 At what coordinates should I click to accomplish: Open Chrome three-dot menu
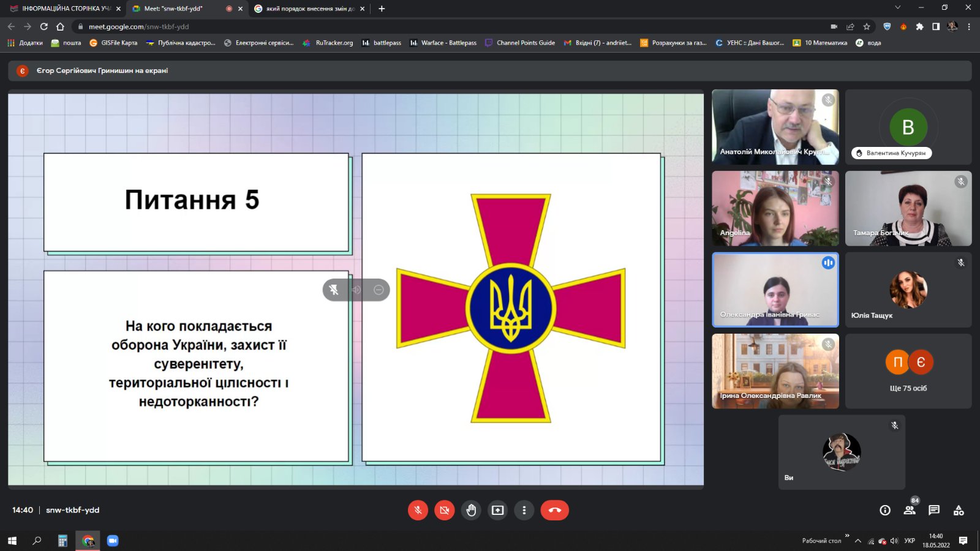click(969, 26)
